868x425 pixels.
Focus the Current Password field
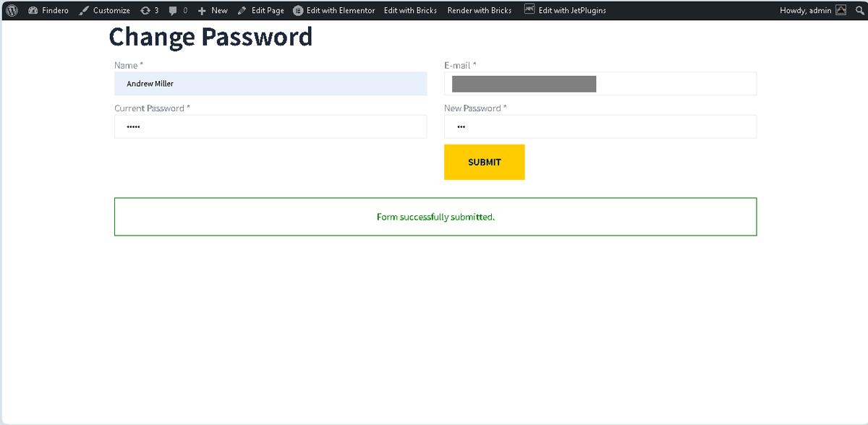point(271,126)
